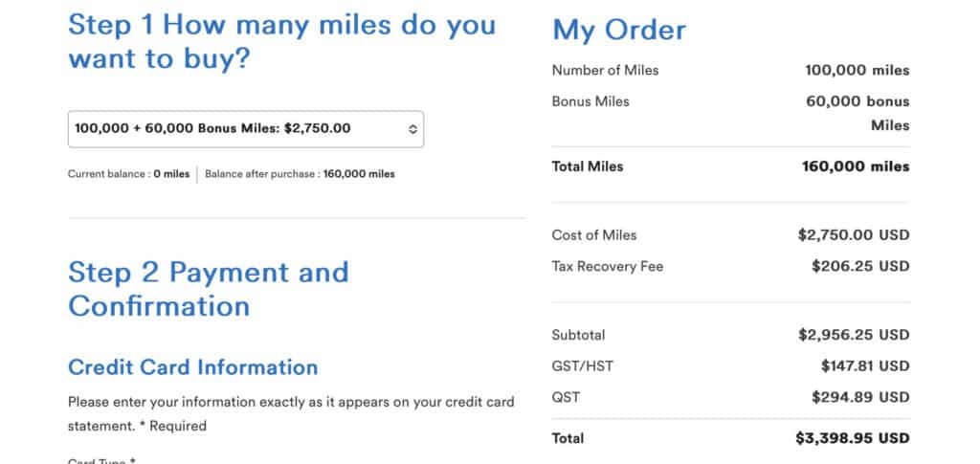Click the Cost of Miles label

[x=594, y=235]
